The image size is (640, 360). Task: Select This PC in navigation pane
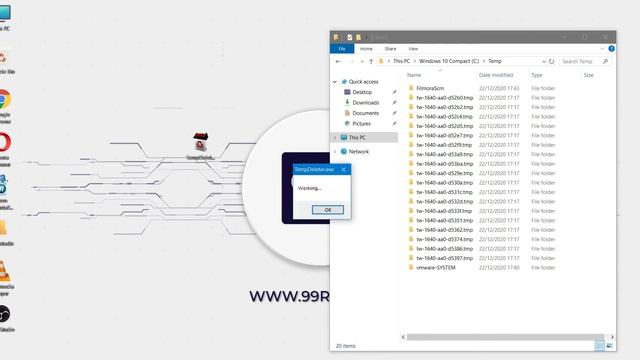pyautogui.click(x=358, y=138)
